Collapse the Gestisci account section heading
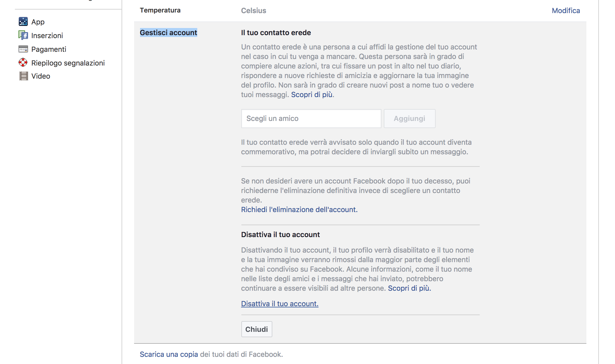The width and height of the screenshot is (615, 364). coord(168,32)
